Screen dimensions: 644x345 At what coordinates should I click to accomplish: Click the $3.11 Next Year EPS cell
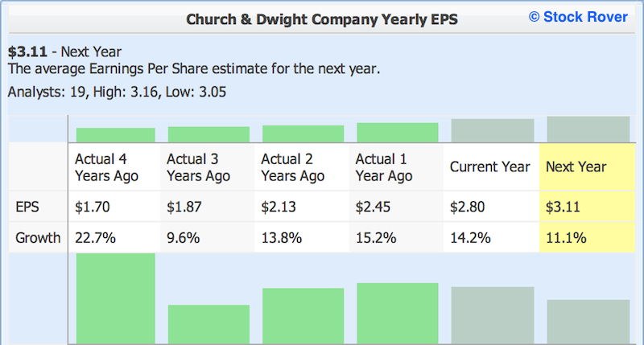[x=588, y=207]
